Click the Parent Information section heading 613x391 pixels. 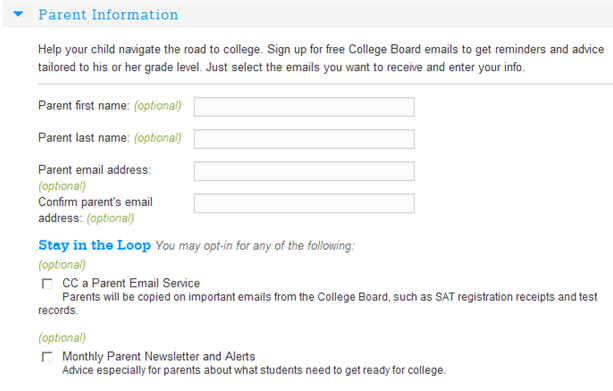coord(108,14)
